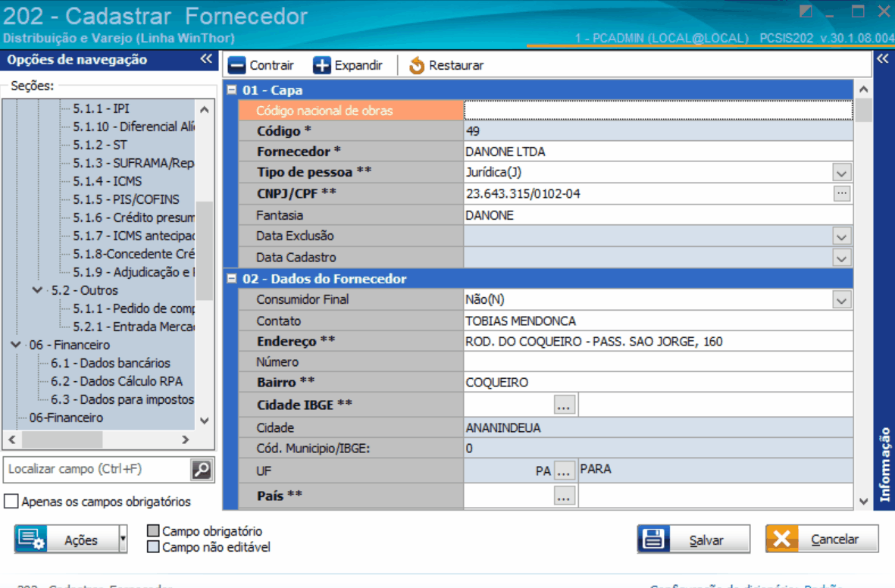Select 6.1 - Dados bancários tree item

pyautogui.click(x=110, y=363)
